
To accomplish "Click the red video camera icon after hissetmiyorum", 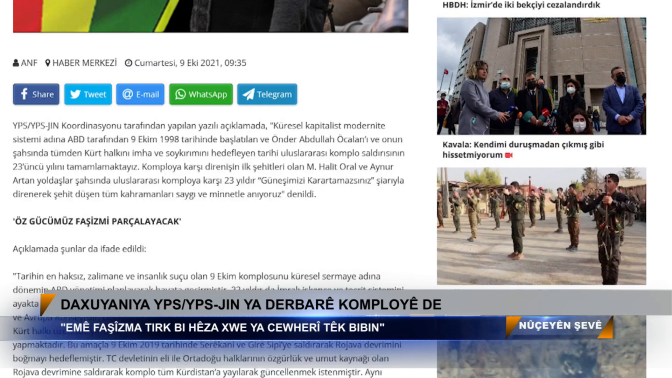I will coord(509,155).
